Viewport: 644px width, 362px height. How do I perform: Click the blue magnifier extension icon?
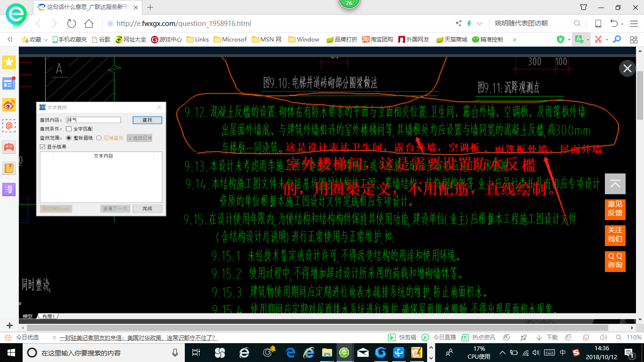click(617, 40)
